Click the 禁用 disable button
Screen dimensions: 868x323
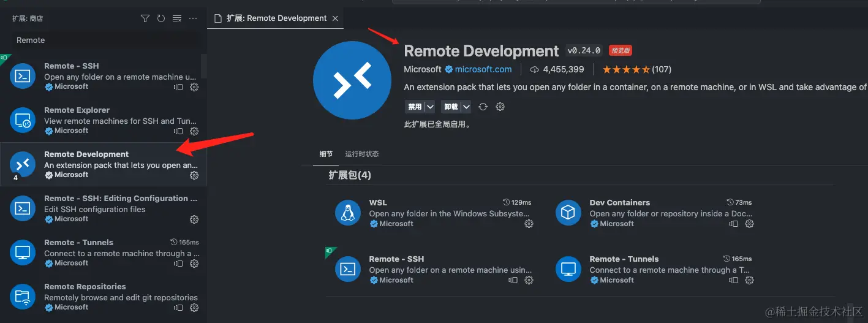pos(415,107)
